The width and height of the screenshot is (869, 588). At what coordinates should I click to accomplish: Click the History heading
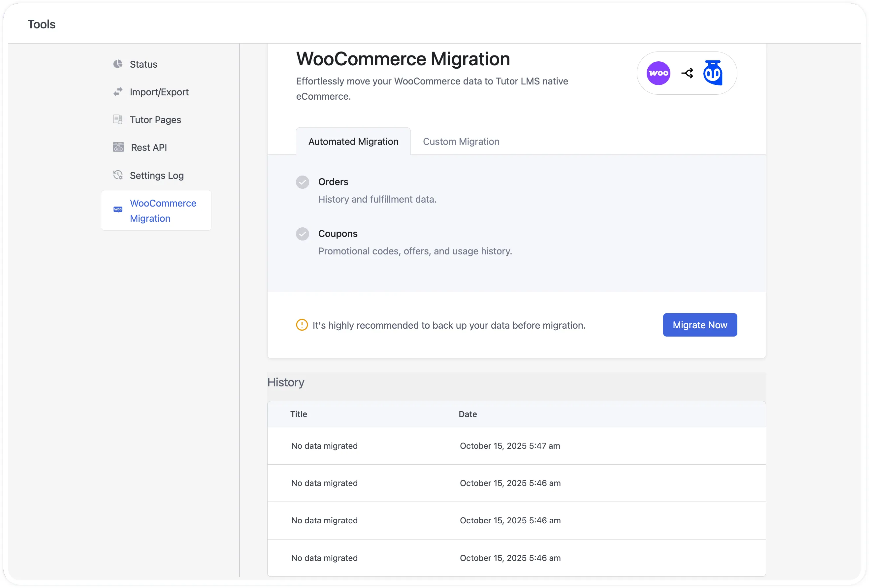pos(286,382)
